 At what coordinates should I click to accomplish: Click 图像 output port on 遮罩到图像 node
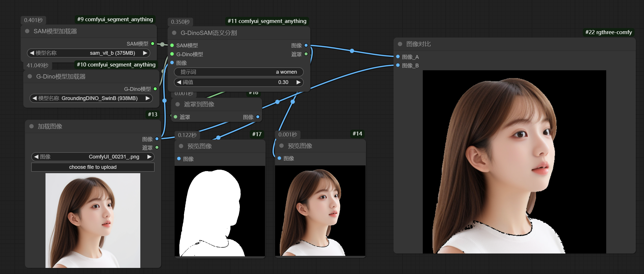(x=258, y=117)
